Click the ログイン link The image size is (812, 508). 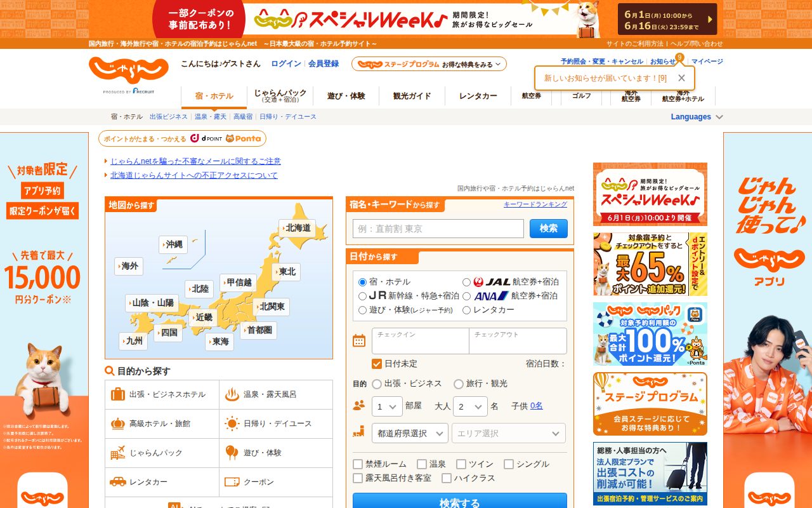click(286, 63)
